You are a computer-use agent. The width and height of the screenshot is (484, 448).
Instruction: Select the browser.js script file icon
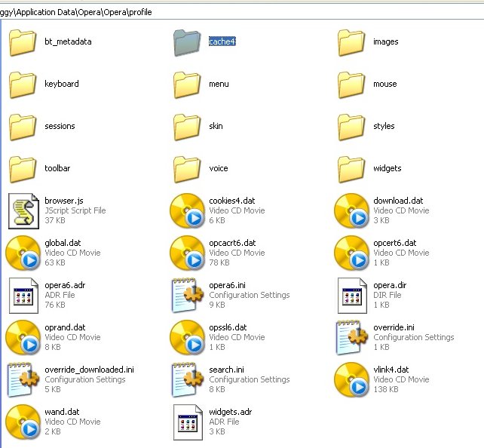click(x=23, y=210)
